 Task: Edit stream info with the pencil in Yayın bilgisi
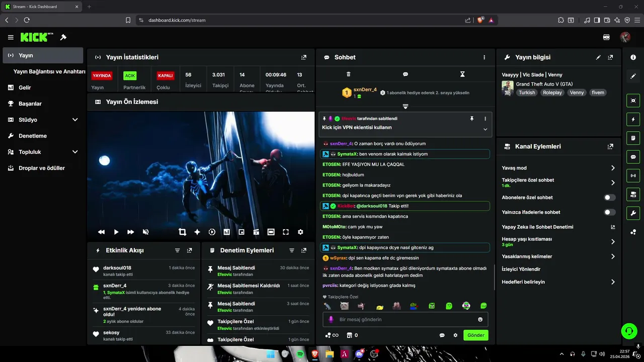pos(598,57)
